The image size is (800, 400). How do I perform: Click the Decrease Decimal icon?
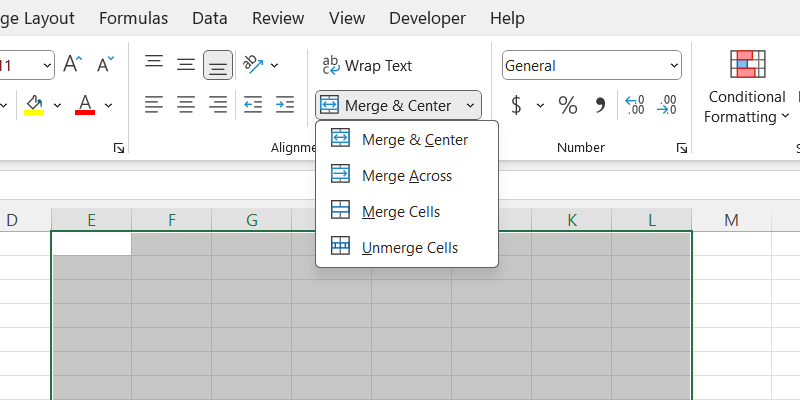click(667, 105)
